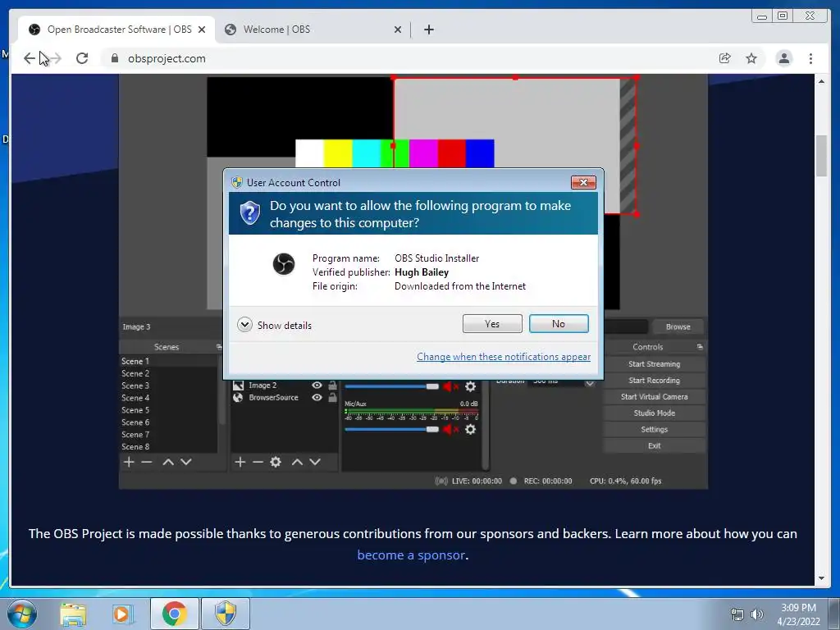Bookmark this page with the star icon
The height and width of the screenshot is (630, 840).
click(751, 58)
